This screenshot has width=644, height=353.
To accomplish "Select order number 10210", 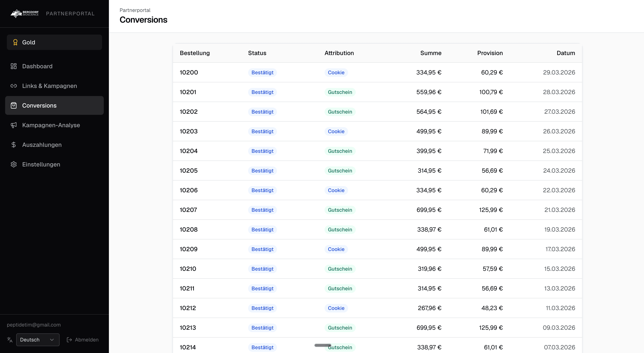I will coord(188,269).
